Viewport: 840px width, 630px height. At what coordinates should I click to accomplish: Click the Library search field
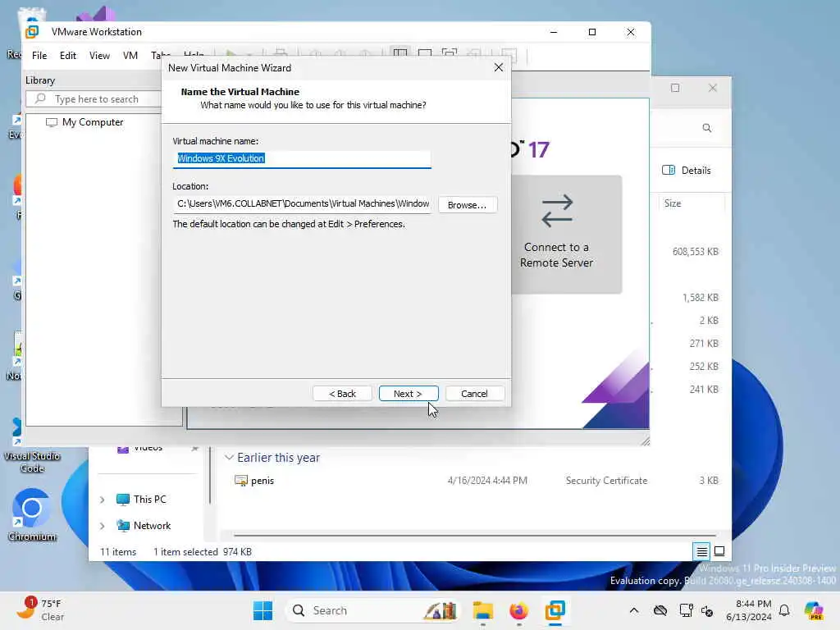[94, 99]
